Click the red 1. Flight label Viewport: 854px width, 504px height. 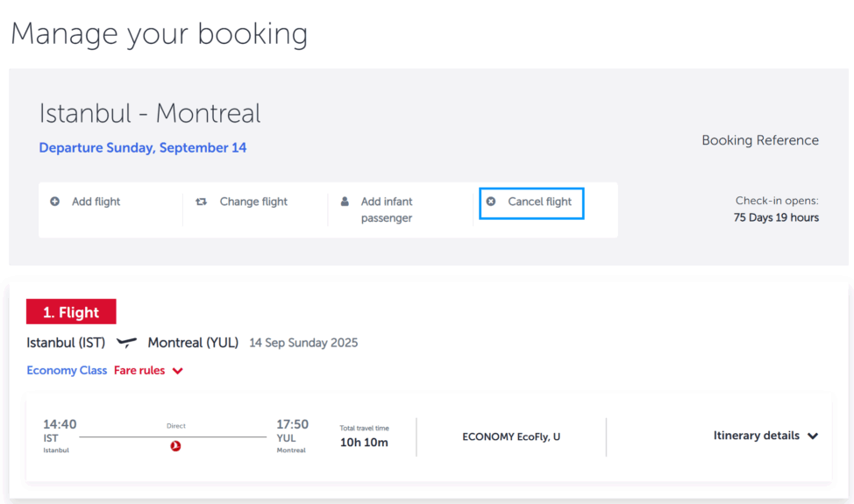click(71, 311)
